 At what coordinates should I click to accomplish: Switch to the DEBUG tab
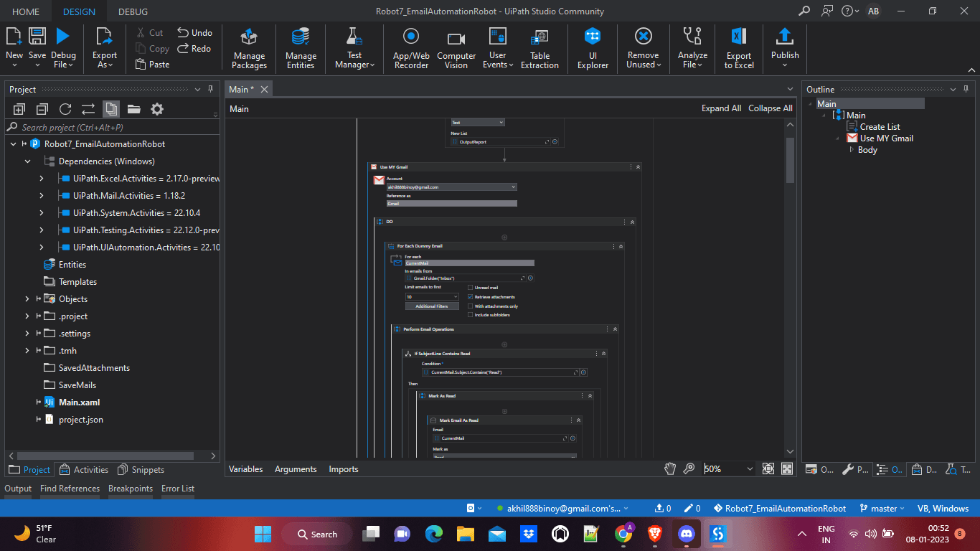(x=133, y=11)
